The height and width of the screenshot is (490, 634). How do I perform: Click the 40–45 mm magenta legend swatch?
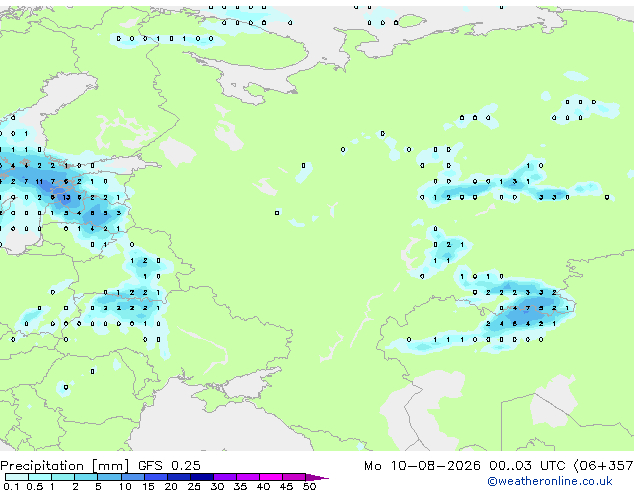click(x=271, y=477)
